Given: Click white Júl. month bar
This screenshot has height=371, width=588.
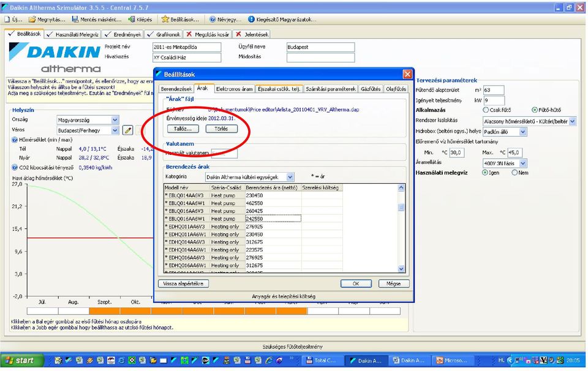Looking at the screenshot, I should click(42, 311).
